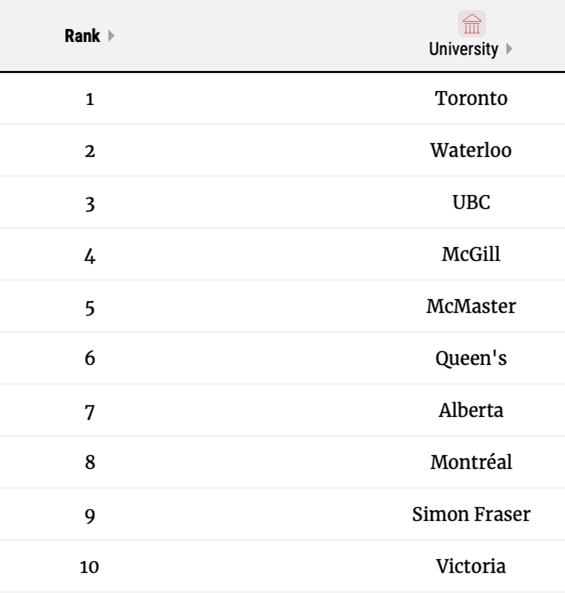Select the Queen's university entry
565x593 pixels.
tap(471, 358)
